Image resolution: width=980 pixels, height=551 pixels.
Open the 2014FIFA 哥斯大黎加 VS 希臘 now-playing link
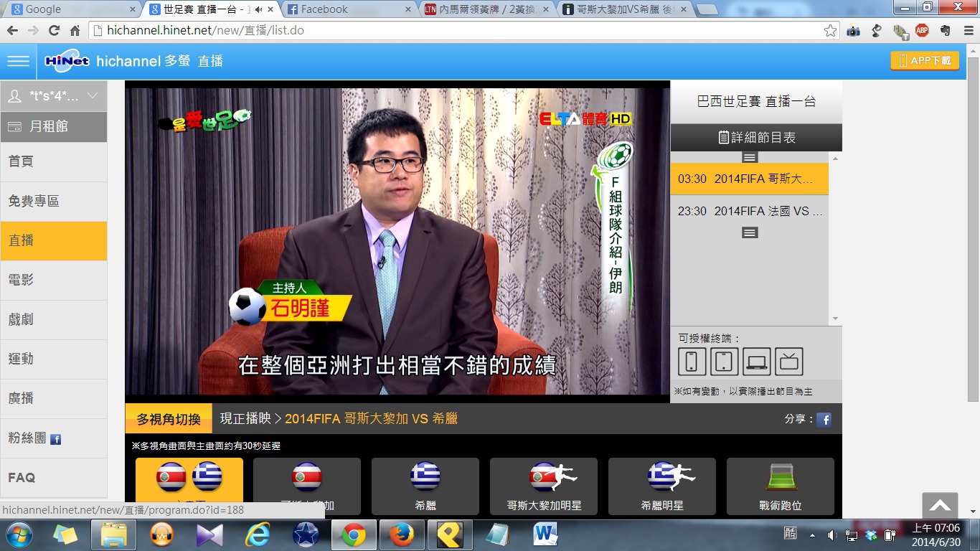click(371, 419)
